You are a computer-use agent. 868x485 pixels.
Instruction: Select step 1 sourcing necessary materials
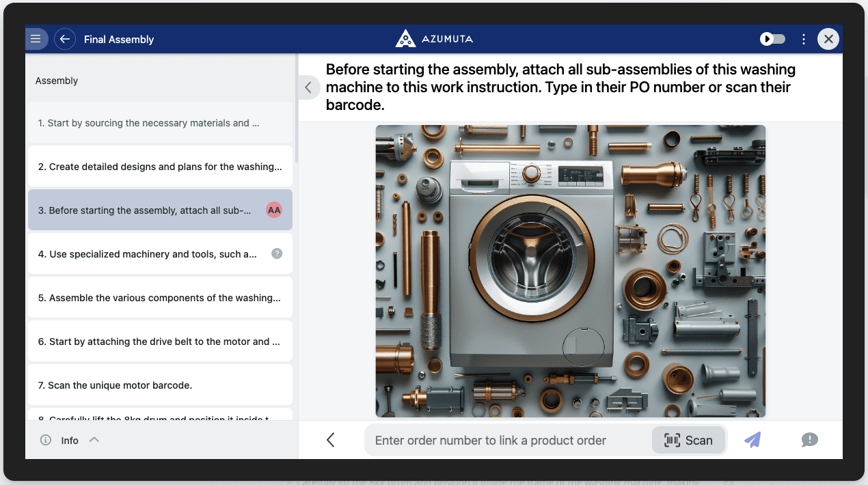[x=149, y=123]
